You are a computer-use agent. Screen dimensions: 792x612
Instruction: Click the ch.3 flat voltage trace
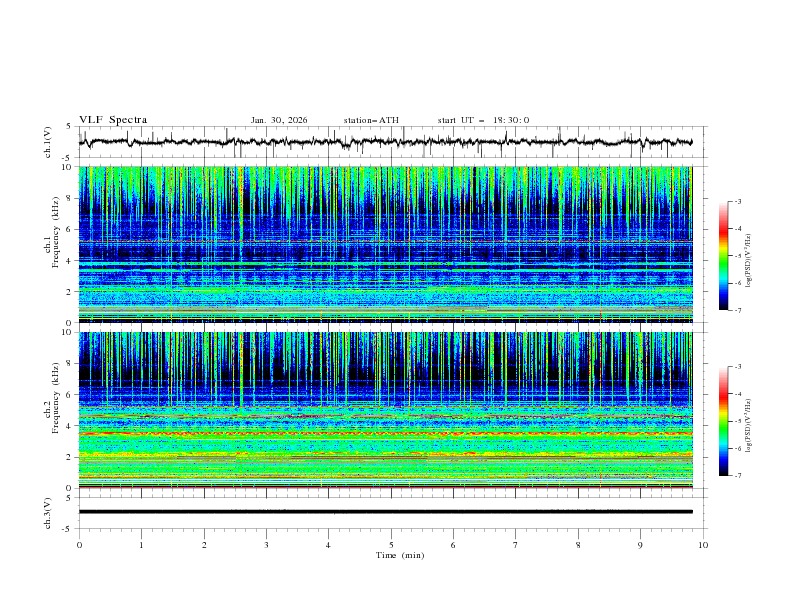(x=385, y=512)
